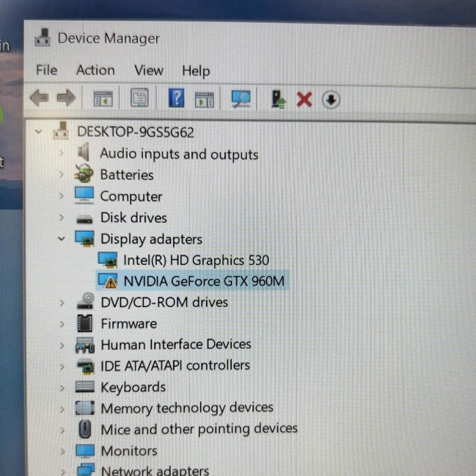Show or hide the console tree pane icon
This screenshot has height=476, width=476.
click(103, 99)
